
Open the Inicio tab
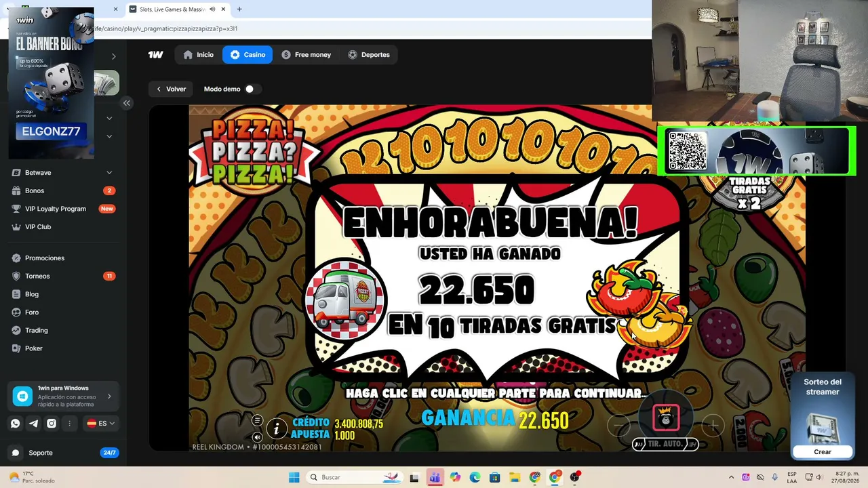click(x=198, y=55)
